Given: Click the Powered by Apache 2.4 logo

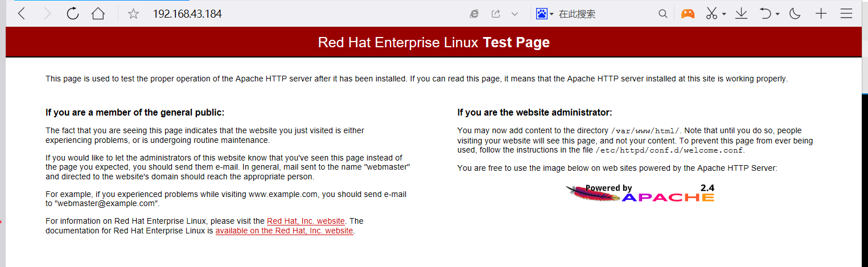Looking at the screenshot, I should (x=640, y=193).
